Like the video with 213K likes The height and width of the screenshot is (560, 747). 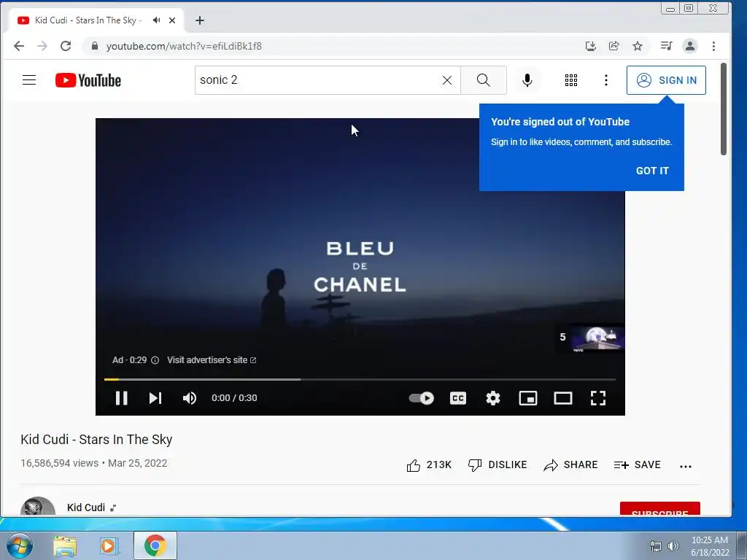[x=429, y=464]
